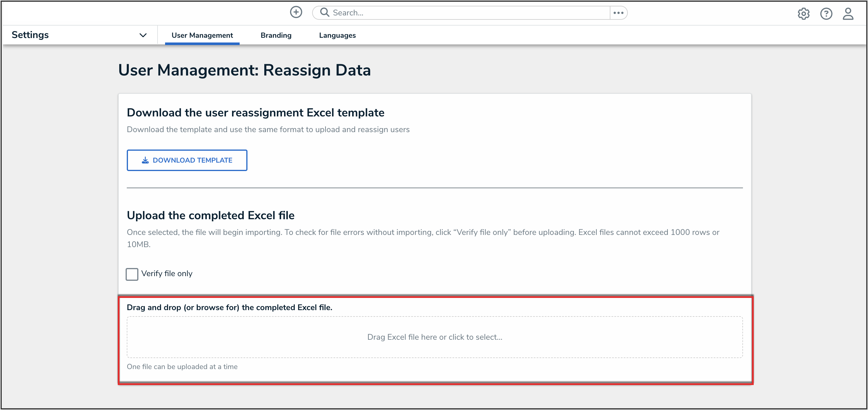Enable the Verify file only checkbox
Viewport: 868px width, 410px height.
tap(132, 274)
